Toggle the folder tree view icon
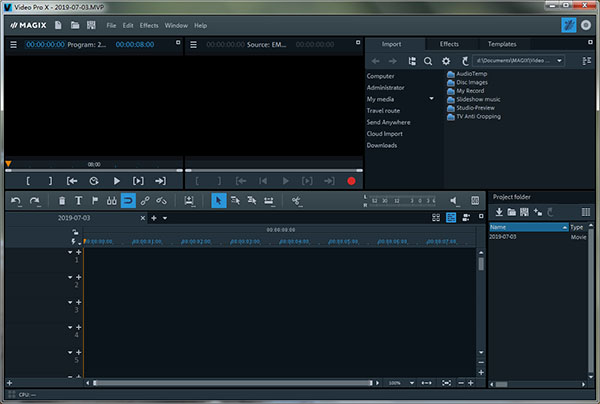Image resolution: width=600 pixels, height=404 pixels. pyautogui.click(x=412, y=61)
